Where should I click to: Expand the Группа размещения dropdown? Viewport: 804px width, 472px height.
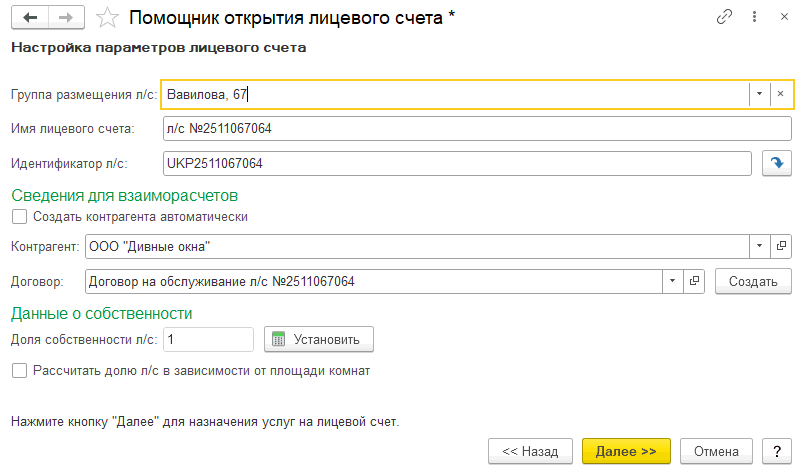click(x=759, y=94)
